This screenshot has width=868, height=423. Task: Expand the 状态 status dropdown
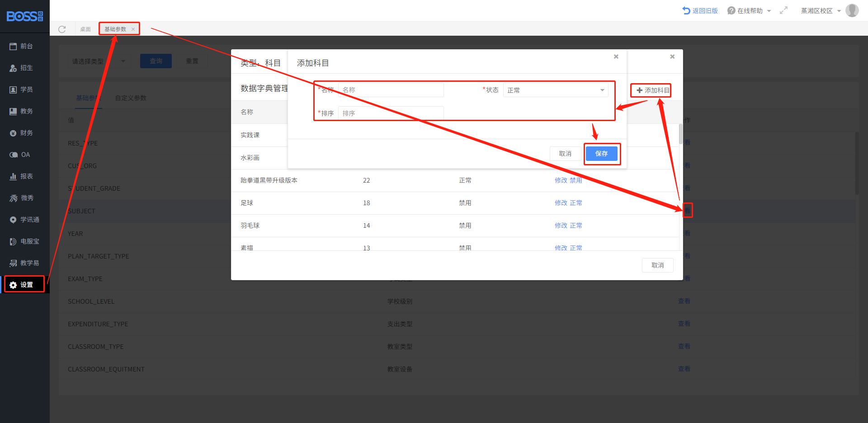click(x=556, y=90)
